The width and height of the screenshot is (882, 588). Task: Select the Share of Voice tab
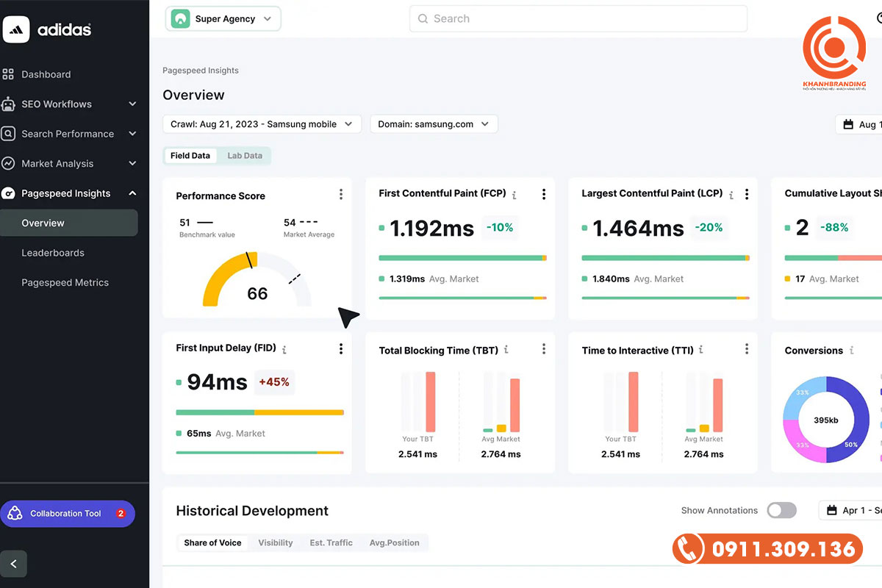coord(212,543)
